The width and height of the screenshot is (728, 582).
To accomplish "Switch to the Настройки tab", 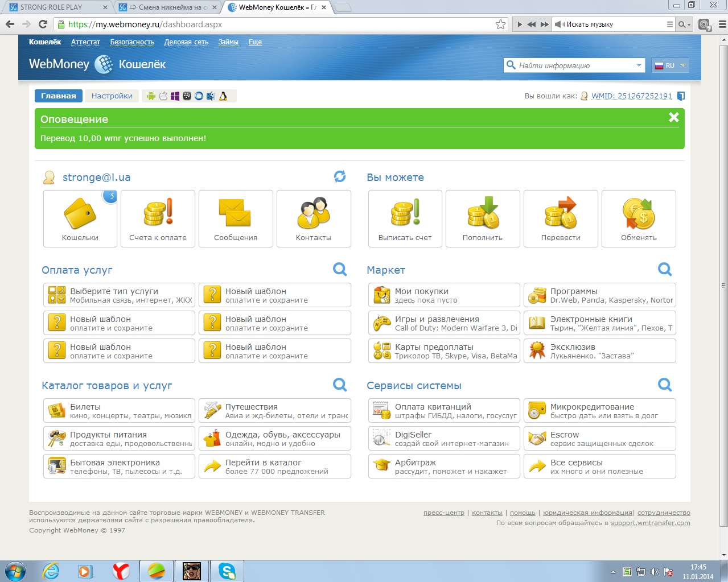I will tap(112, 96).
